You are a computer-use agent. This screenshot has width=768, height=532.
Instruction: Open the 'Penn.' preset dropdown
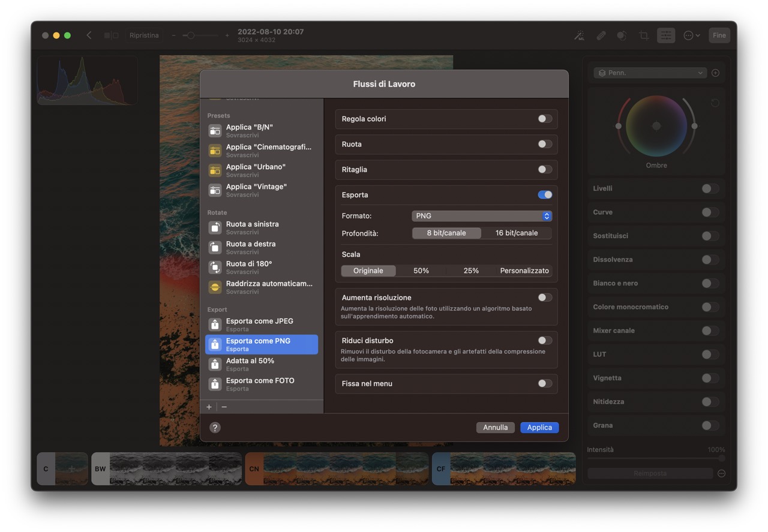click(650, 72)
